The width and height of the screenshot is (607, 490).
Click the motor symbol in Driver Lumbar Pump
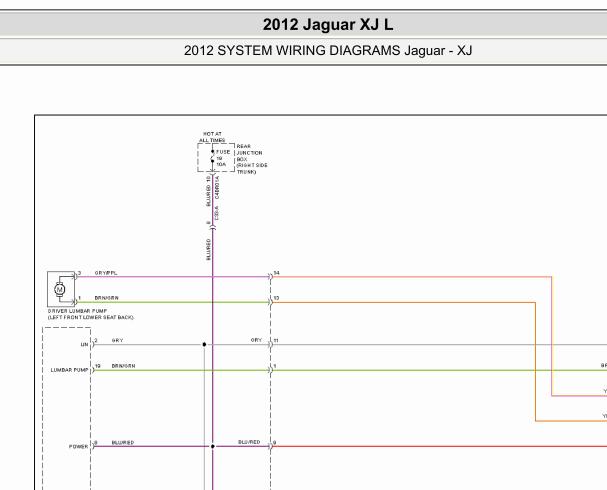pyautogui.click(x=60, y=289)
